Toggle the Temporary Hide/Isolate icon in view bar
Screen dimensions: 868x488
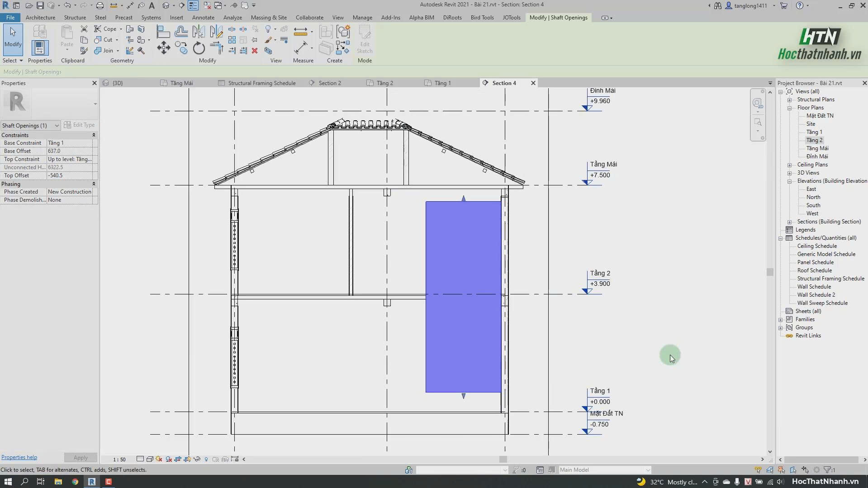point(197,459)
